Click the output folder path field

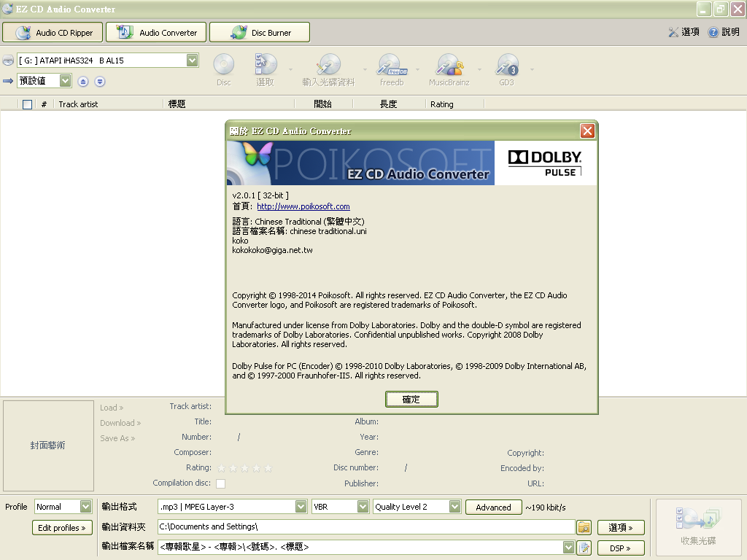coord(366,526)
